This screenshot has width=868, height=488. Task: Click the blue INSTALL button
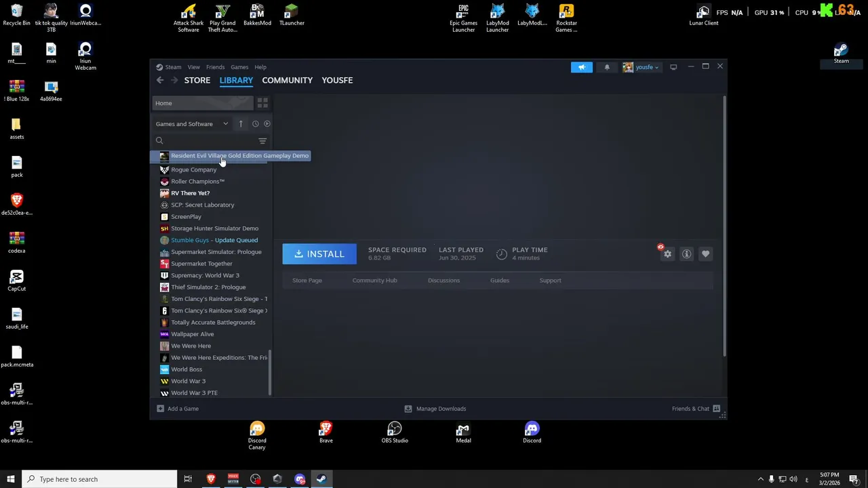(319, 253)
